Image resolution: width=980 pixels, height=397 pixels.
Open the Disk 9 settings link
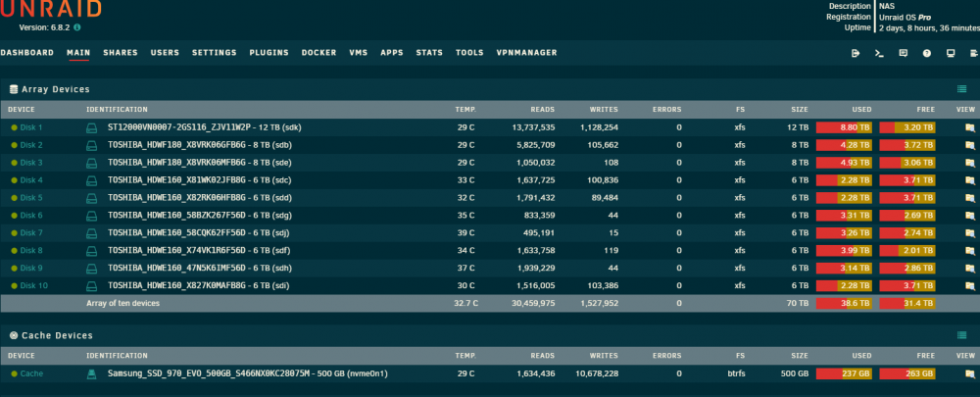(x=31, y=269)
